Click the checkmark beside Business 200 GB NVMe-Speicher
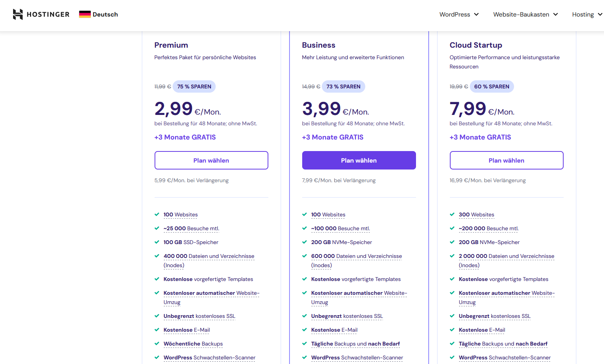Image resolution: width=604 pixels, height=364 pixels. [304, 242]
